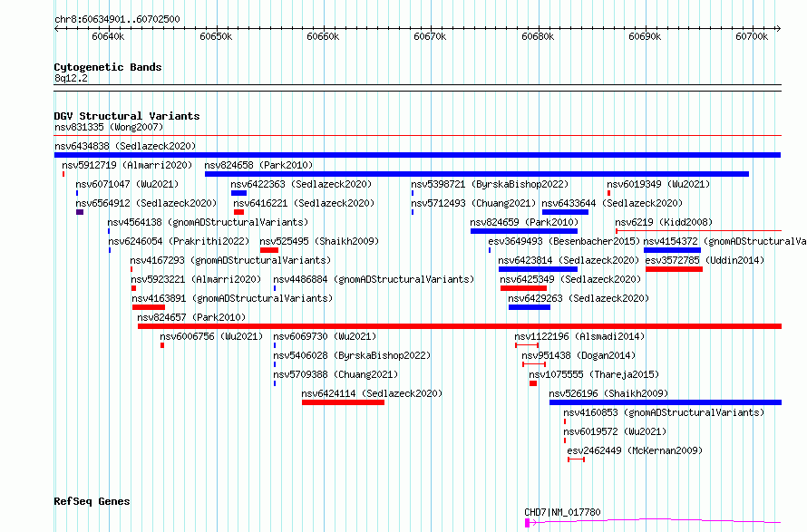Open nsv526196 (Shaikh2009) variant
The image size is (807, 532).
point(608,393)
